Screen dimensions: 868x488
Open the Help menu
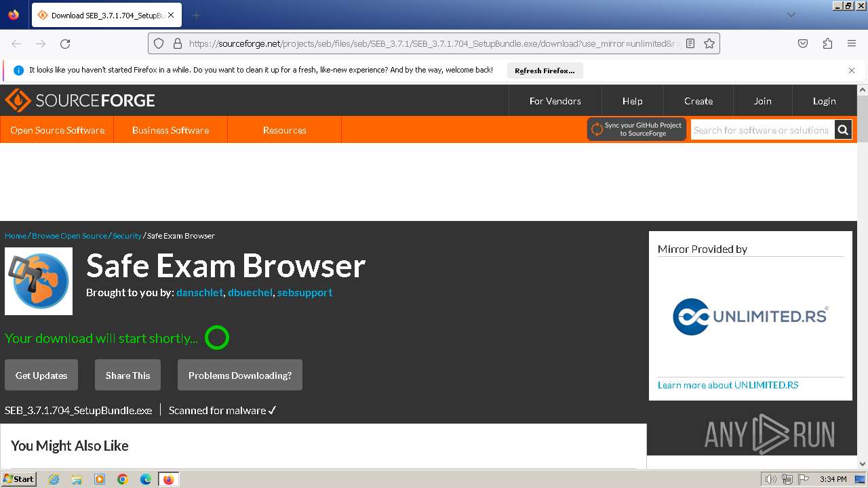[632, 101]
